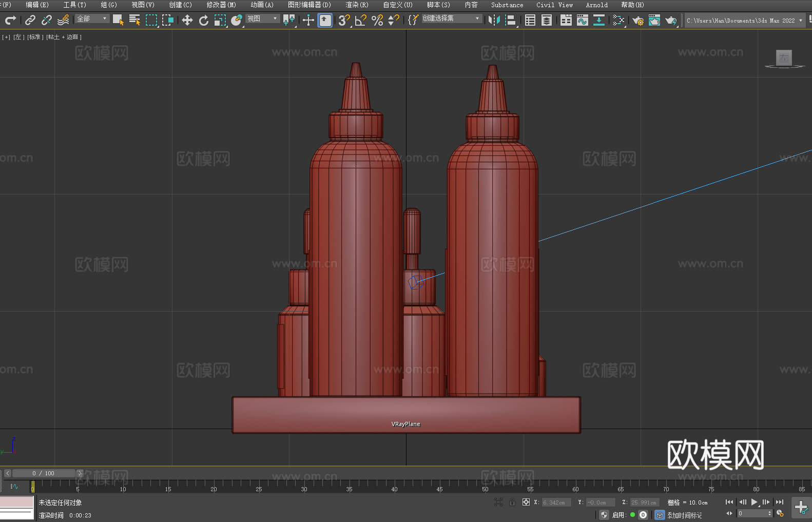
Task: Click Select and Manipulate crosshair icon
Action: [x=308, y=20]
